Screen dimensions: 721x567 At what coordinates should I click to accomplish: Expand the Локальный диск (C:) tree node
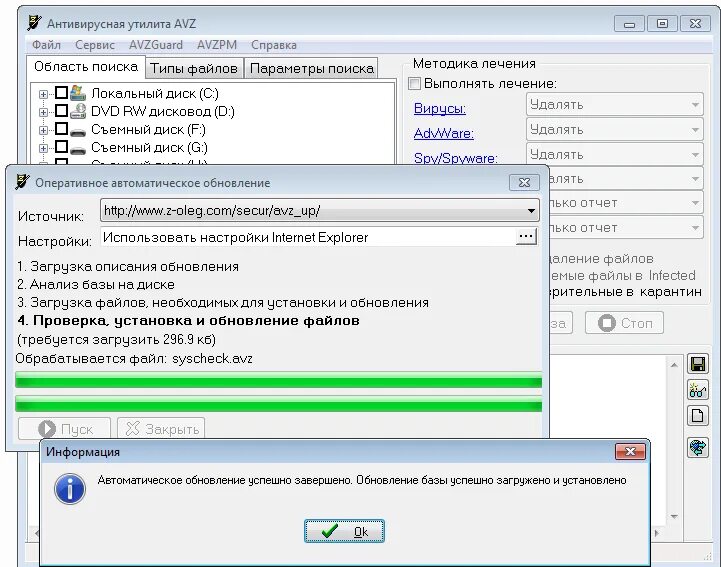(43, 94)
